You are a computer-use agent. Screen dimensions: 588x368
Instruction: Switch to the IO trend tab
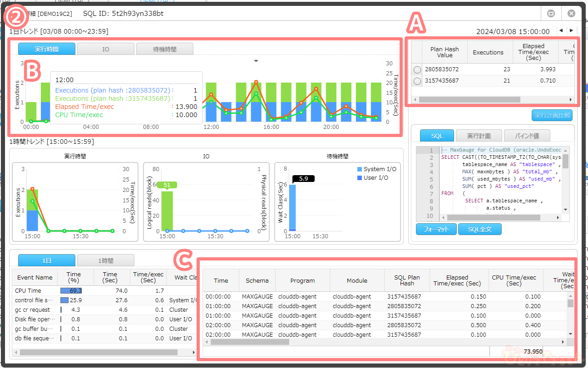(105, 49)
